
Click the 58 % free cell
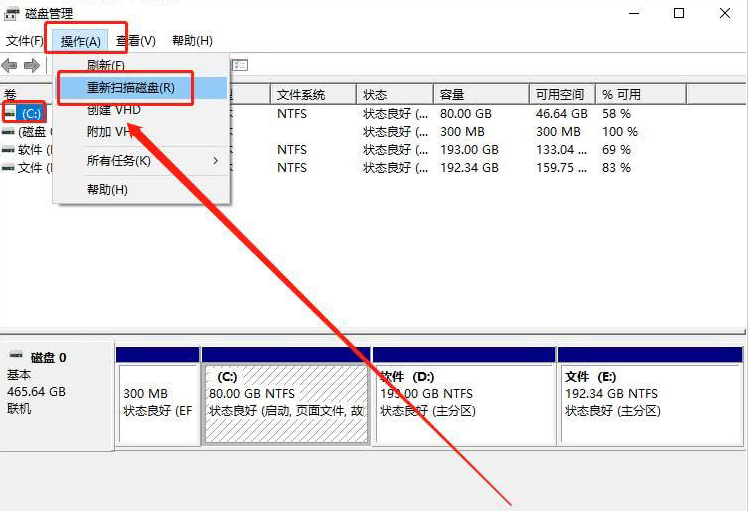[616, 114]
